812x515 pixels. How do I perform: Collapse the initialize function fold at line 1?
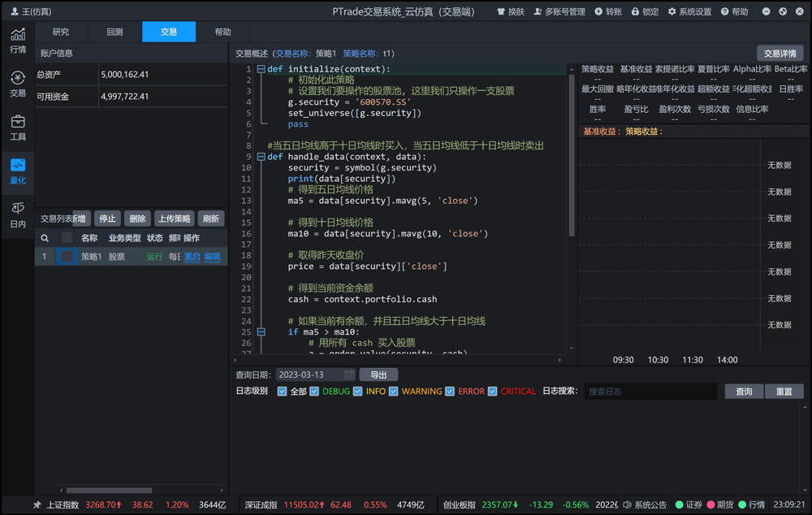[261, 69]
